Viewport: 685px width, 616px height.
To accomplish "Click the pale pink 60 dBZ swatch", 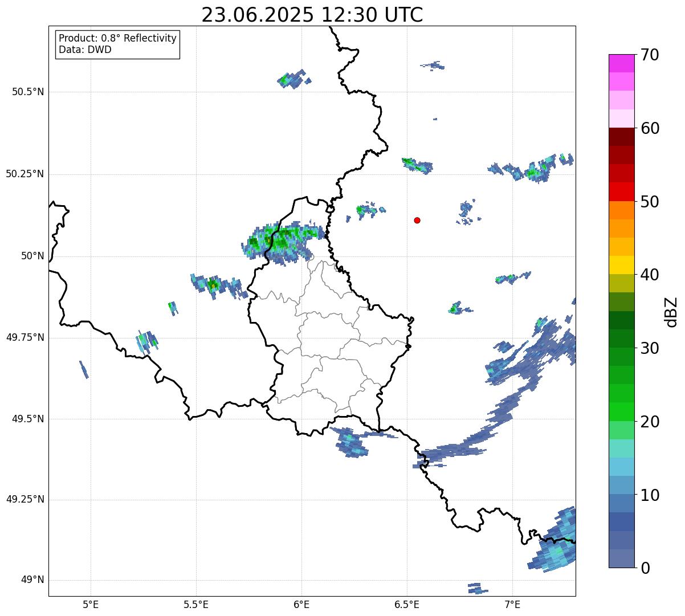I will (622, 119).
